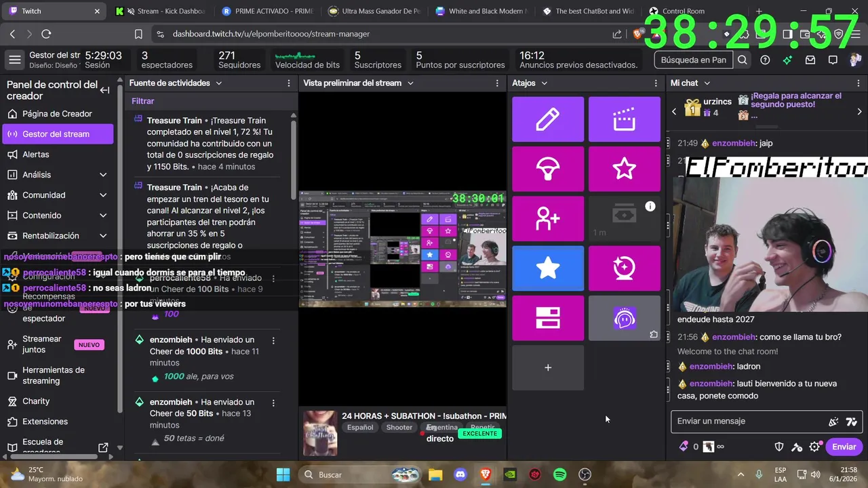Viewport: 868px width, 488px height.
Task: Reload the page with browser refresh button
Action: click(x=46, y=34)
